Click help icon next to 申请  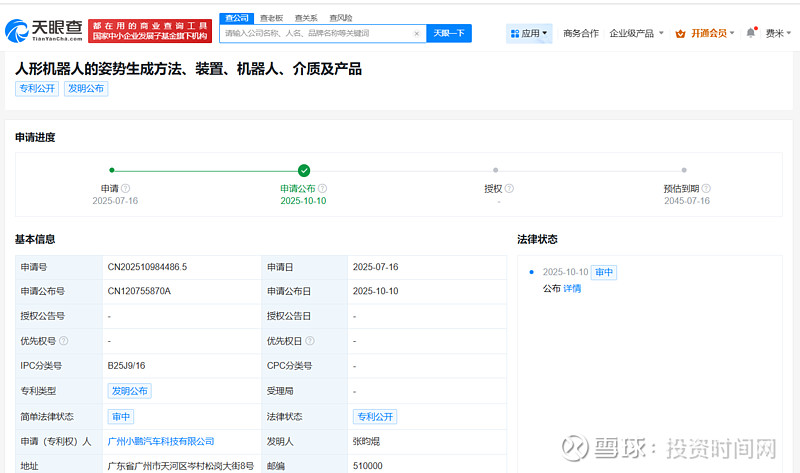click(126, 188)
